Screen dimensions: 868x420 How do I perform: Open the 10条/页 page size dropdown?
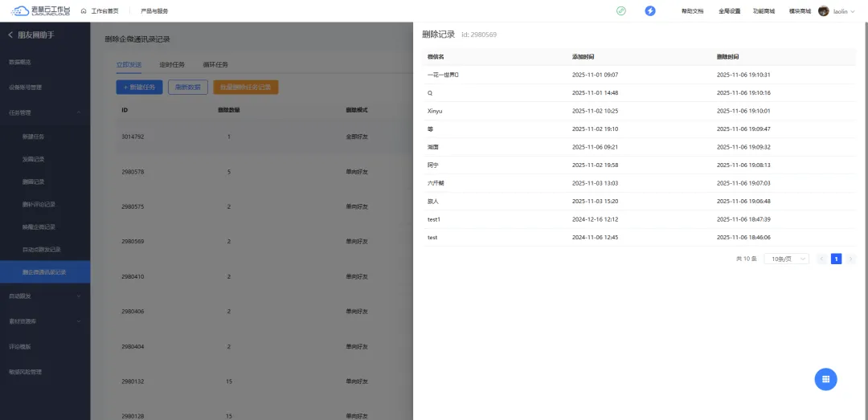tap(786, 259)
